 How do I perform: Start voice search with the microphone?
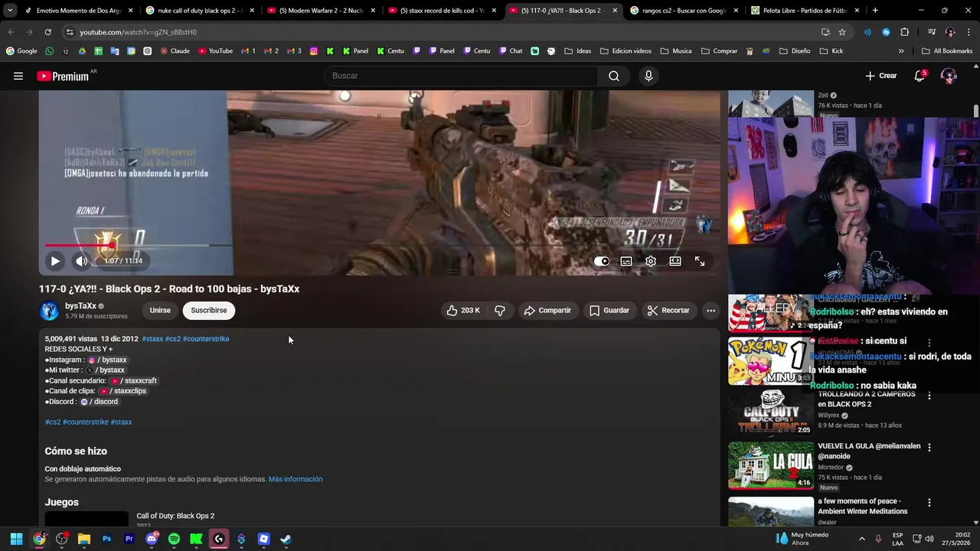click(x=648, y=76)
